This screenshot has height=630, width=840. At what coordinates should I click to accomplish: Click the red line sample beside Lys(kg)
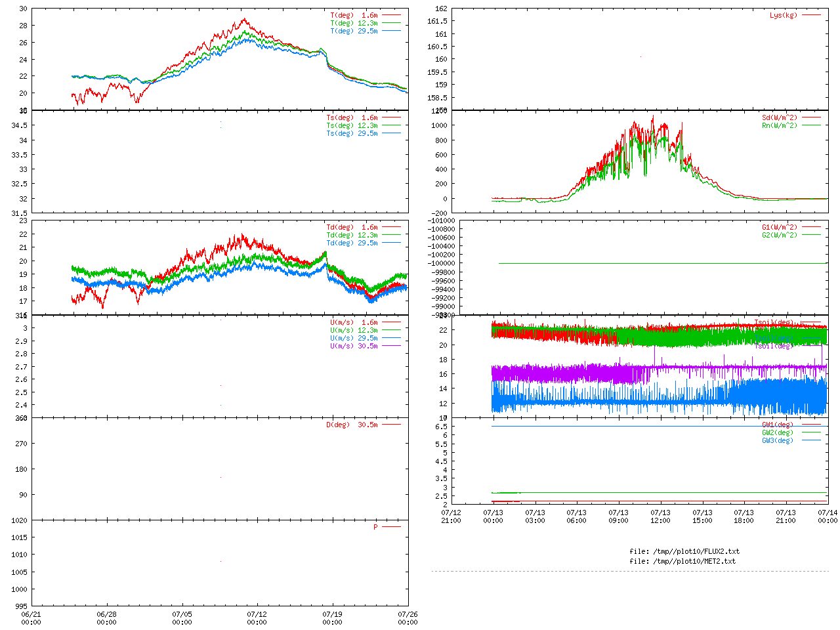[x=811, y=14]
